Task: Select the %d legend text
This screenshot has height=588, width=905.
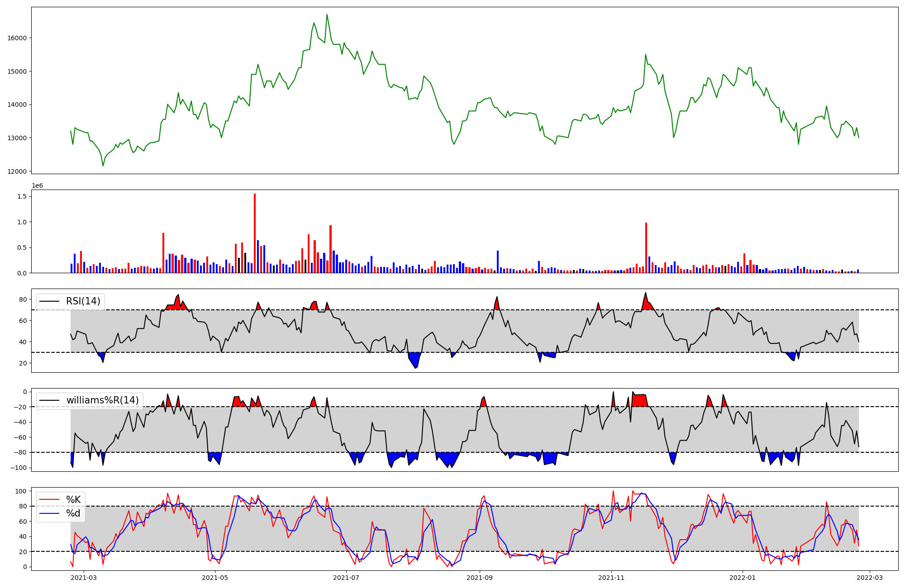Action: coord(73,513)
